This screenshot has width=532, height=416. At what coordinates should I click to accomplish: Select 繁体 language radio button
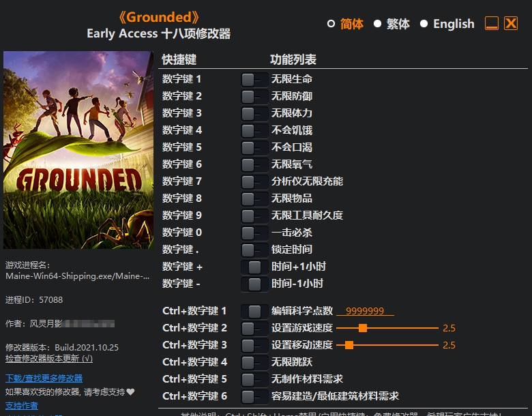377,24
